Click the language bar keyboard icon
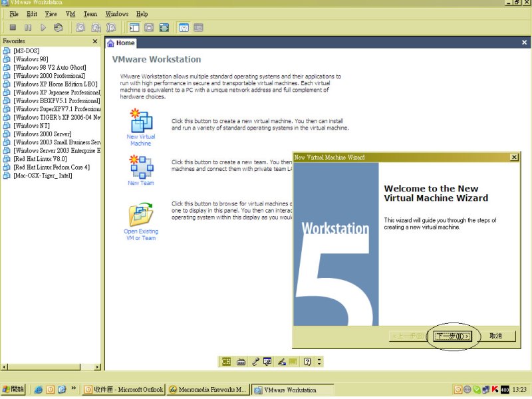This screenshot has height=399, width=532. pos(241,362)
